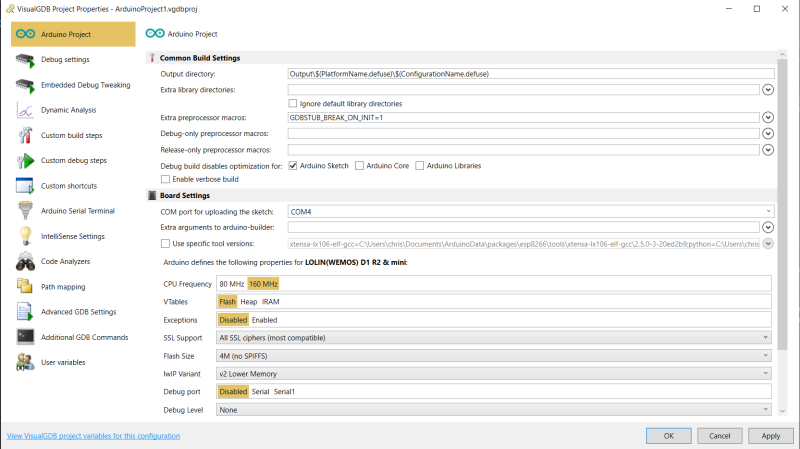This screenshot has height=449, width=800.
Task: Click Output directory input field
Action: click(x=531, y=74)
